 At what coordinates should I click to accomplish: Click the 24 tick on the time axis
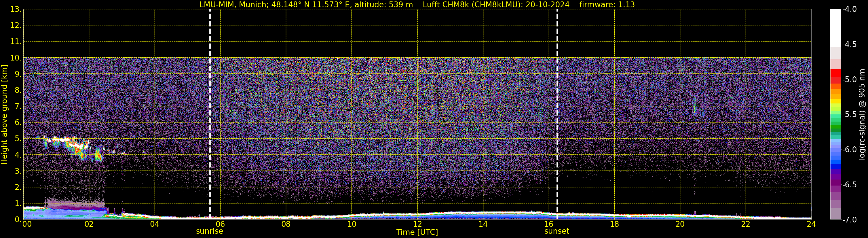pyautogui.click(x=811, y=224)
